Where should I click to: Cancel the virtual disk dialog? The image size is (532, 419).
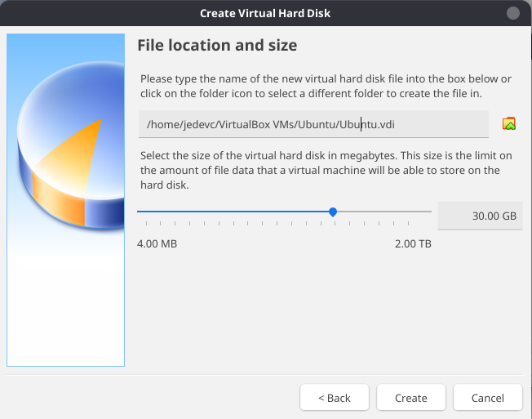tap(488, 397)
